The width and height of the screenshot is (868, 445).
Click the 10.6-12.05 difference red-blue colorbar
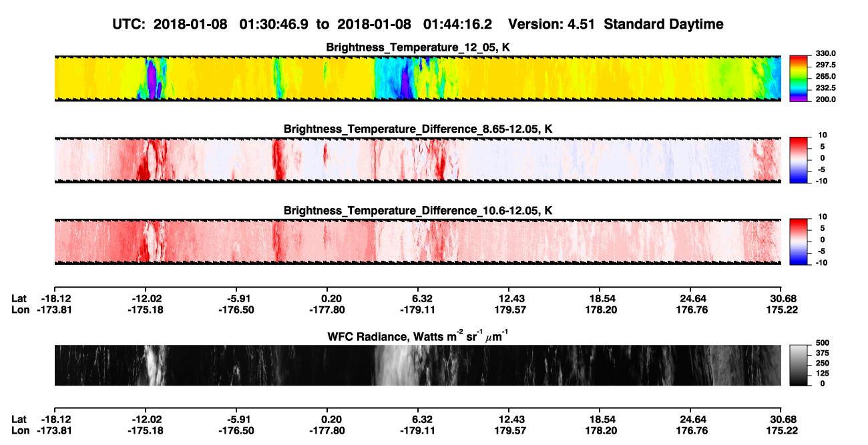[797, 241]
